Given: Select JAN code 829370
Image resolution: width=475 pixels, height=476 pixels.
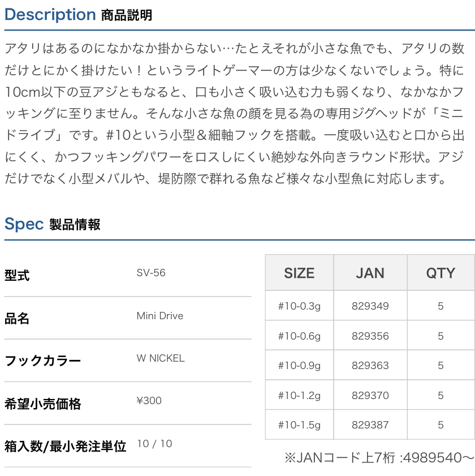Looking at the screenshot, I should pos(370,395).
